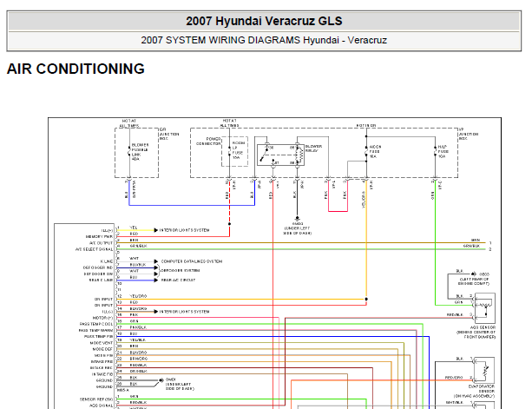Click the 'HOT IN ON' label
The height and width of the screenshot is (409, 532).
tap(366, 125)
